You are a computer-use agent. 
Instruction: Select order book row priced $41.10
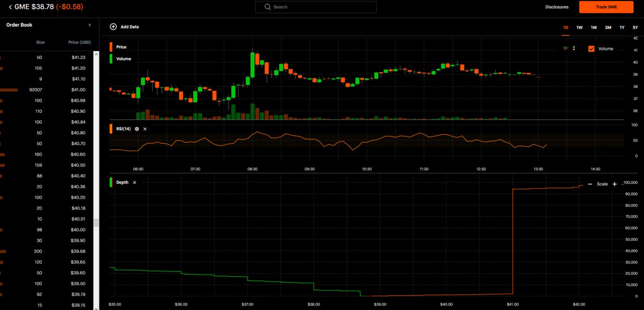coord(47,79)
